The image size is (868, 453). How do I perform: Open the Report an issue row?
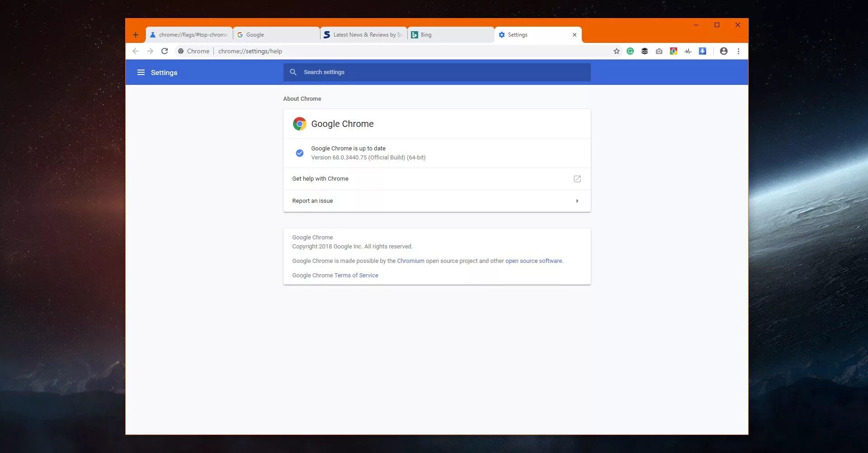pos(437,201)
